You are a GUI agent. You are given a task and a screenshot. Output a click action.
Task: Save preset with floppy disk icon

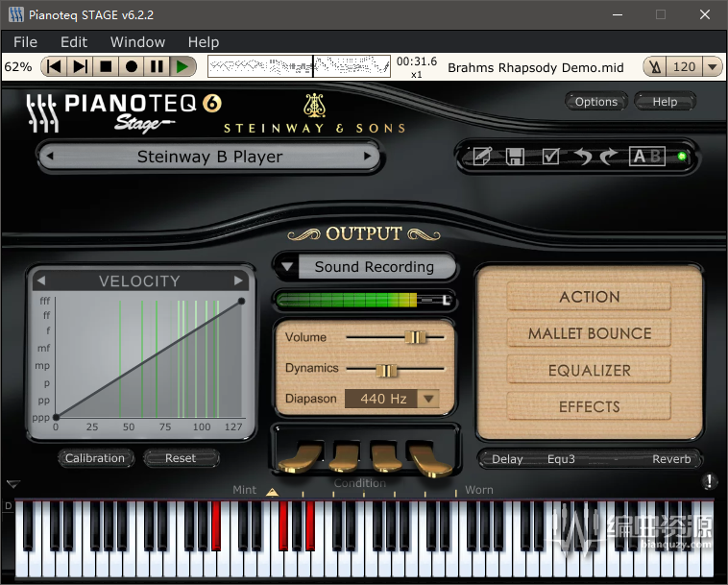point(515,157)
